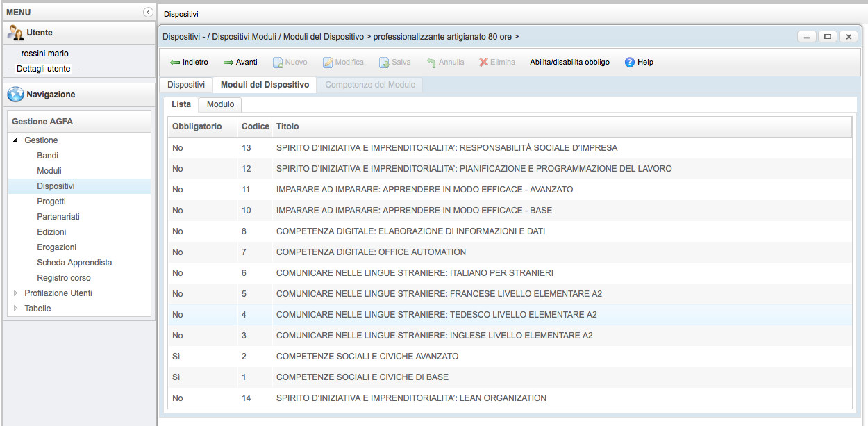Select row COMPETENZA DIGITALE: OFFICE AUTOMATION
Image resolution: width=868 pixels, height=426 pixels.
[371, 252]
